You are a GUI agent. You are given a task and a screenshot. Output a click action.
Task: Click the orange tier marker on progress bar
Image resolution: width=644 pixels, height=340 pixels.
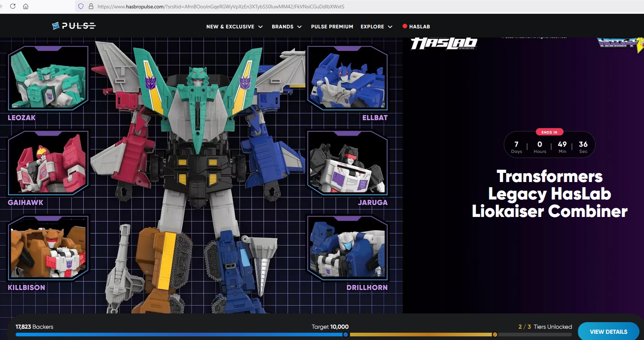point(495,335)
